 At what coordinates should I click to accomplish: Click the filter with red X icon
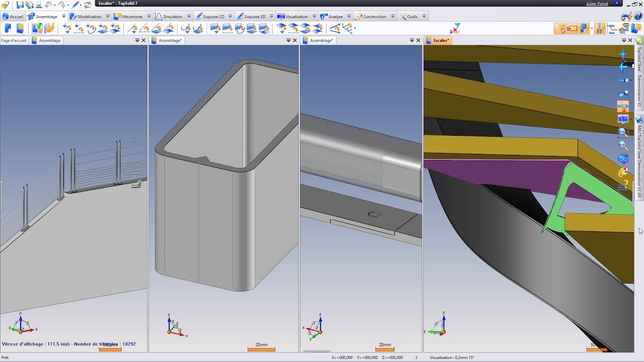[x=456, y=27]
